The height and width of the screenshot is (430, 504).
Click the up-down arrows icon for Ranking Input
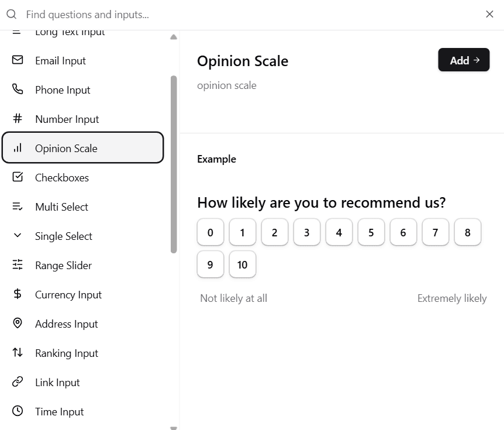[x=17, y=353]
